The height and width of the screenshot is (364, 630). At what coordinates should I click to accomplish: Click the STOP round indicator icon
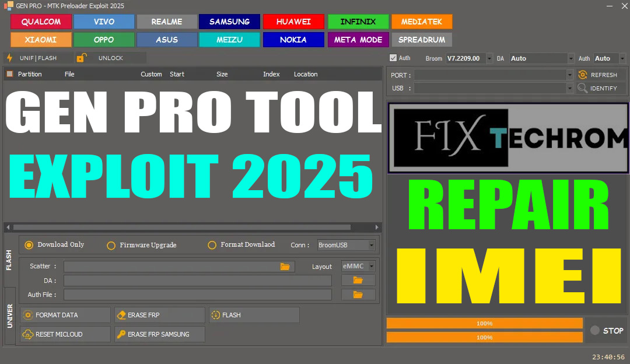point(595,330)
